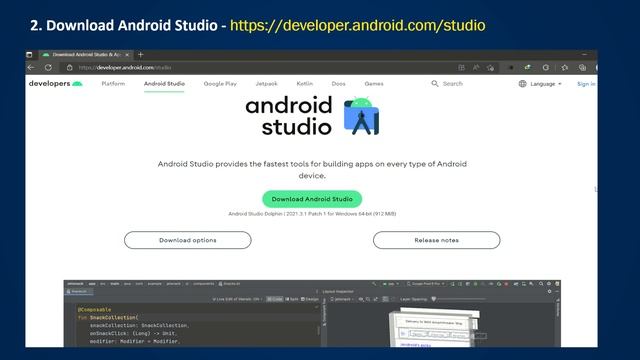Expand the Language dropdown
The image size is (640, 360).
click(x=546, y=84)
